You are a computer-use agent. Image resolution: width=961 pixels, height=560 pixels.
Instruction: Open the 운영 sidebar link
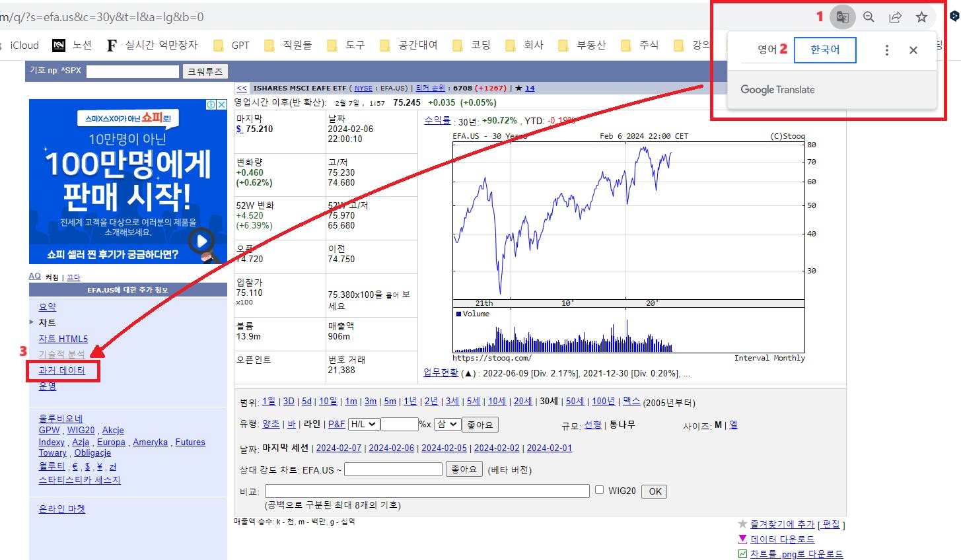click(x=48, y=386)
